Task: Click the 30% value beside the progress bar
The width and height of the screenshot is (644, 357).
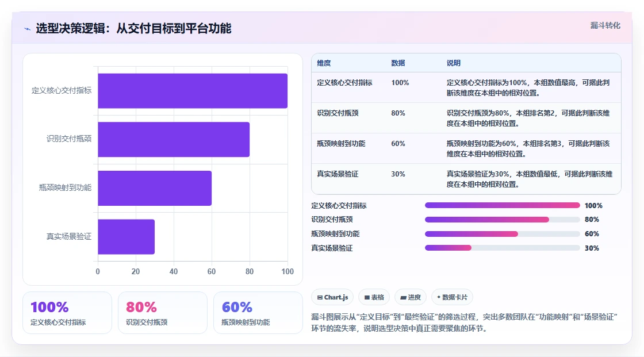Action: tap(592, 248)
